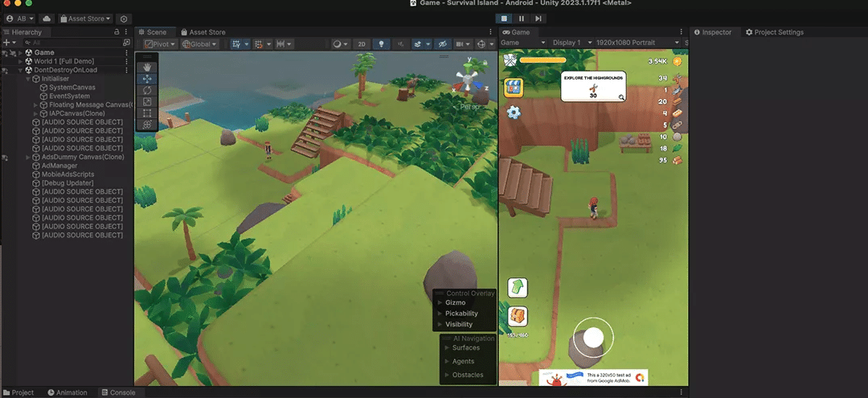
Task: Click the green arrow upgrade icon in game
Action: [518, 287]
